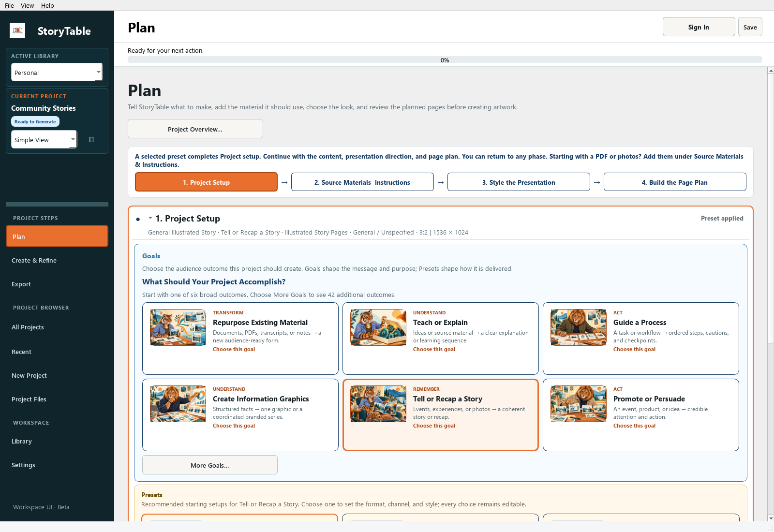774x532 pixels.
Task: Click the Sign In button
Action: (699, 27)
